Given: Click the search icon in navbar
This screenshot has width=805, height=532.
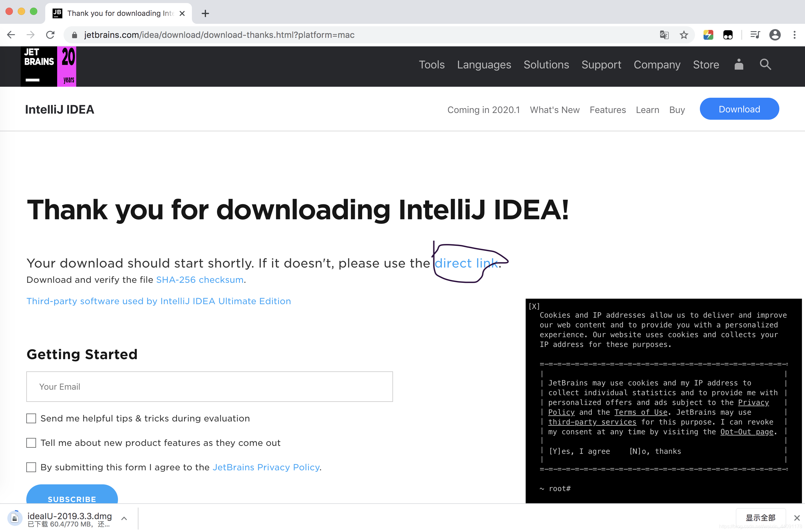Looking at the screenshot, I should point(765,65).
